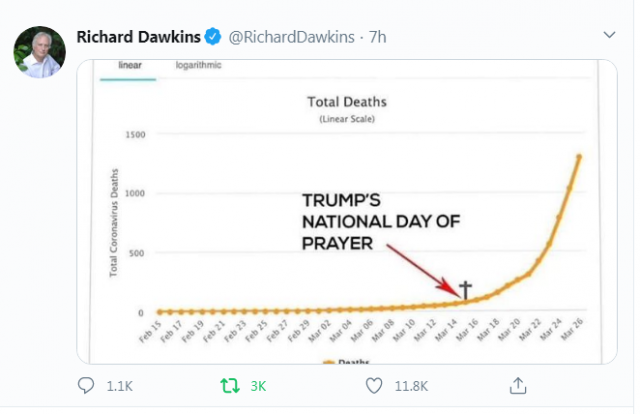Click the @RichardDawkins handle
This screenshot has height=414, width=640.
(x=291, y=37)
